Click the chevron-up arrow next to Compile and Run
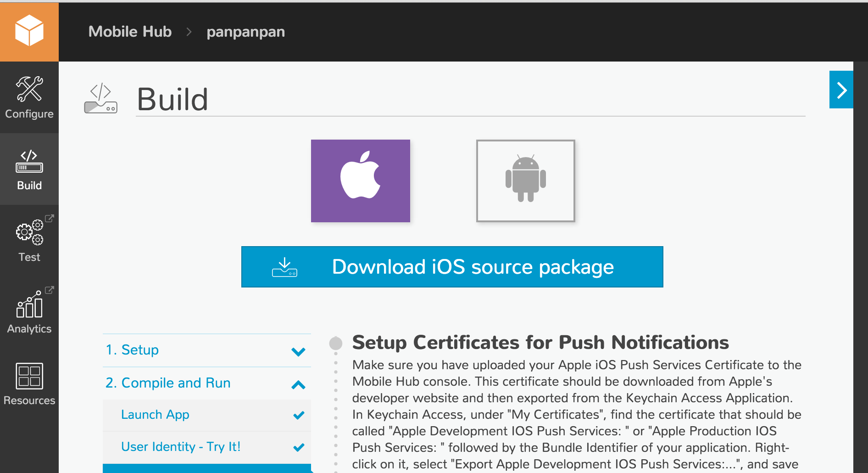The width and height of the screenshot is (868, 473). [298, 385]
